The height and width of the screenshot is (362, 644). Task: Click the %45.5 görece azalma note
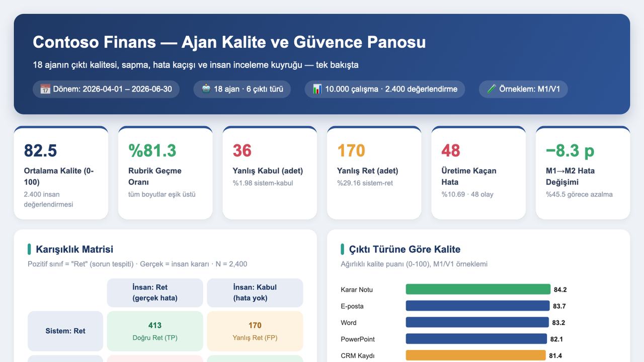click(579, 194)
